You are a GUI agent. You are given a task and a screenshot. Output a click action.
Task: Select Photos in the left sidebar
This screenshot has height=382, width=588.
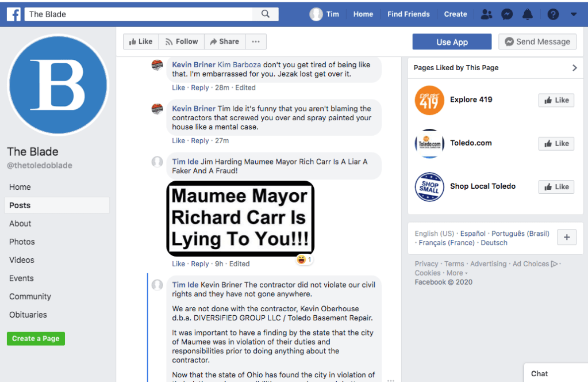[x=22, y=242]
